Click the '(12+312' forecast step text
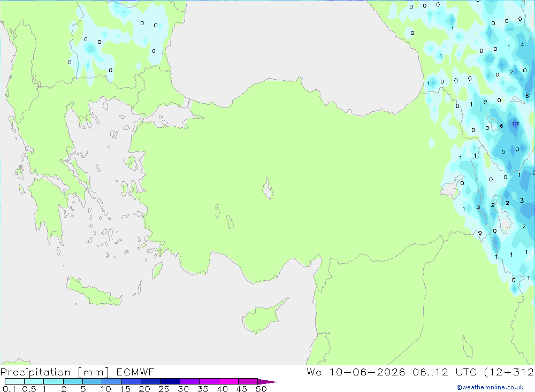Screen dimensions: 535x392 click(x=509, y=372)
